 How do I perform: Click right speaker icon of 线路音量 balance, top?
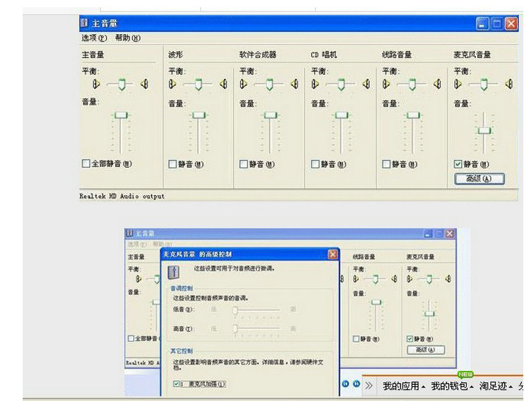point(437,84)
